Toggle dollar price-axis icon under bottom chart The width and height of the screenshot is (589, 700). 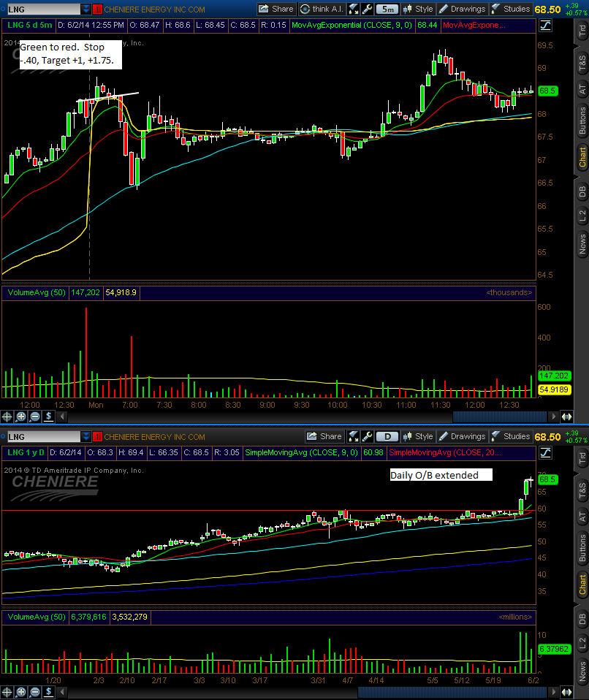point(48,693)
